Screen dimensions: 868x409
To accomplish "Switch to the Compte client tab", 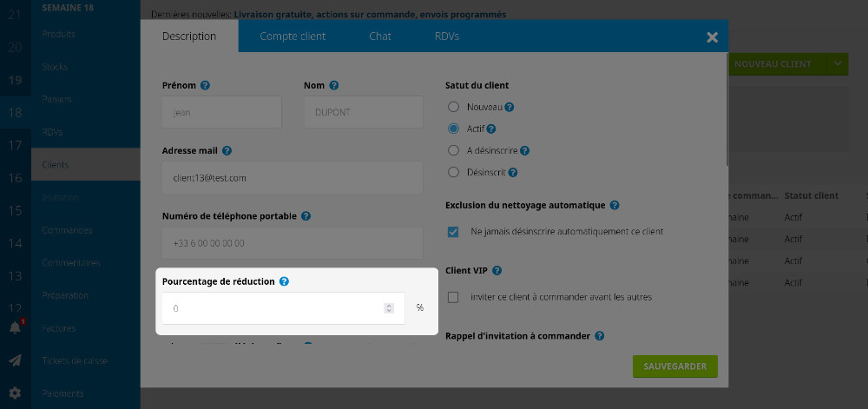I will pos(293,36).
